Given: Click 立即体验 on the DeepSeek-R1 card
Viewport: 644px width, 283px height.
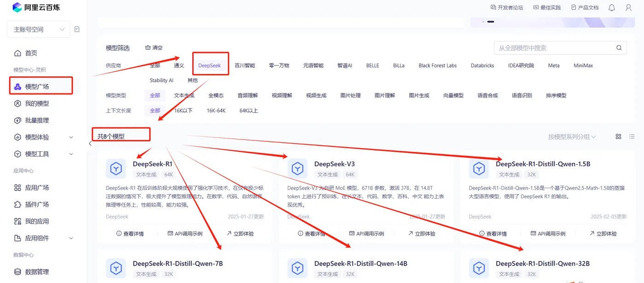Looking at the screenshot, I should pyautogui.click(x=240, y=234).
